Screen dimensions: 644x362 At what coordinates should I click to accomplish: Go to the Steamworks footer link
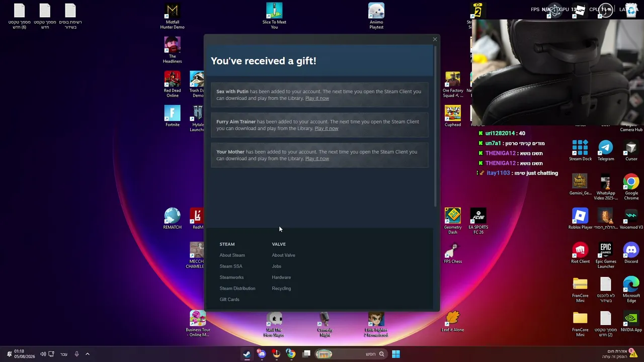(x=231, y=278)
